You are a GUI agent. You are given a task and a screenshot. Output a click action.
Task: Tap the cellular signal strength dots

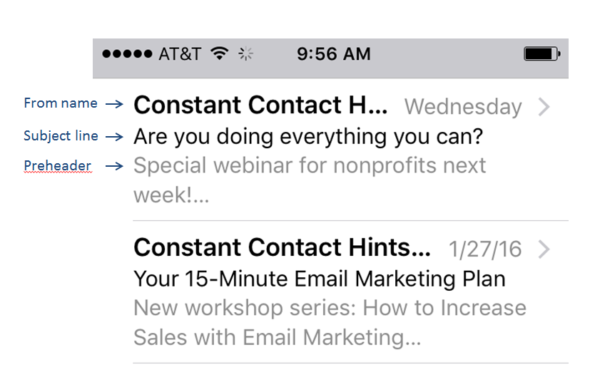(x=127, y=54)
